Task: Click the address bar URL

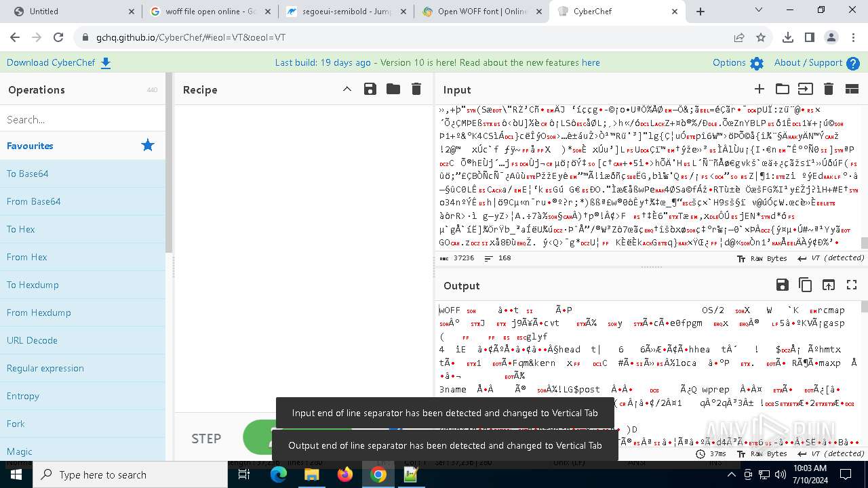Action: [x=191, y=38]
